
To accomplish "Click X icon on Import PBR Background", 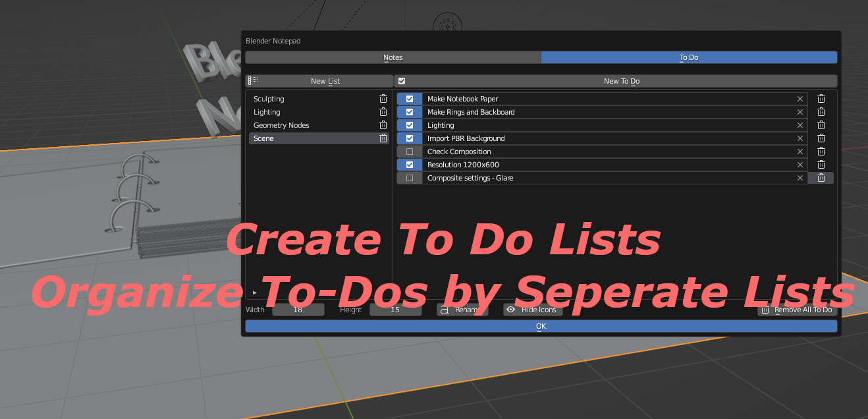I will 800,138.
